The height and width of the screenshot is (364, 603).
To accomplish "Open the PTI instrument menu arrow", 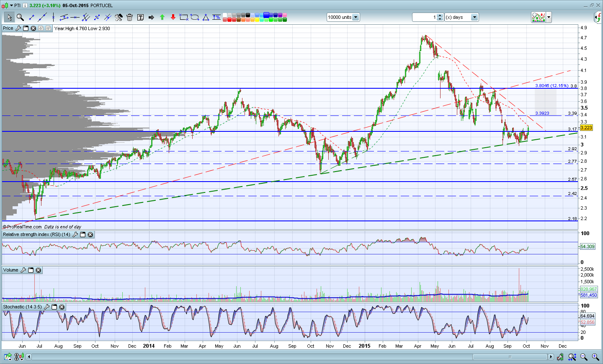I will 12,5.
